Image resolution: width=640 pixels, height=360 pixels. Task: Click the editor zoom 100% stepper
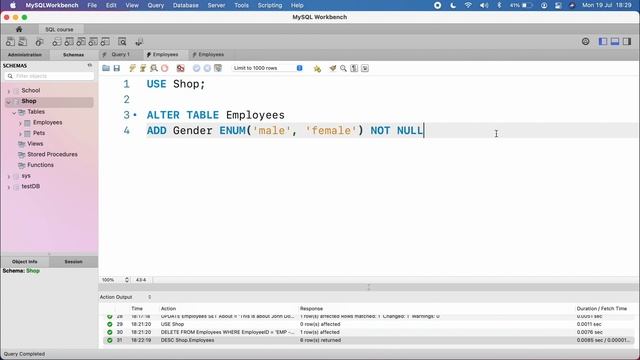coord(127,280)
